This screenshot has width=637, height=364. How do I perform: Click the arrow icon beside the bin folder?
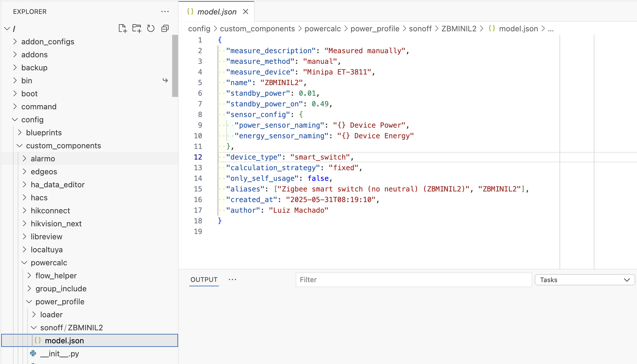165,80
